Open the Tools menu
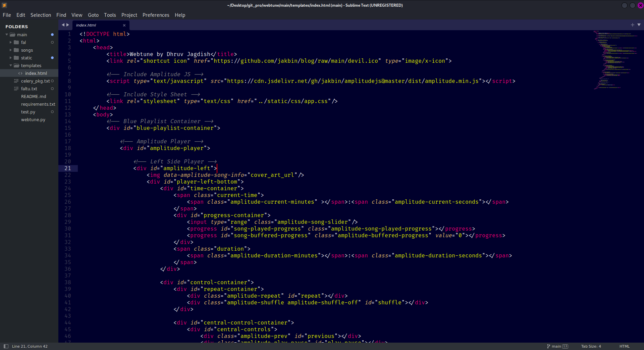Viewport: 644px width, 350px height. [x=110, y=15]
